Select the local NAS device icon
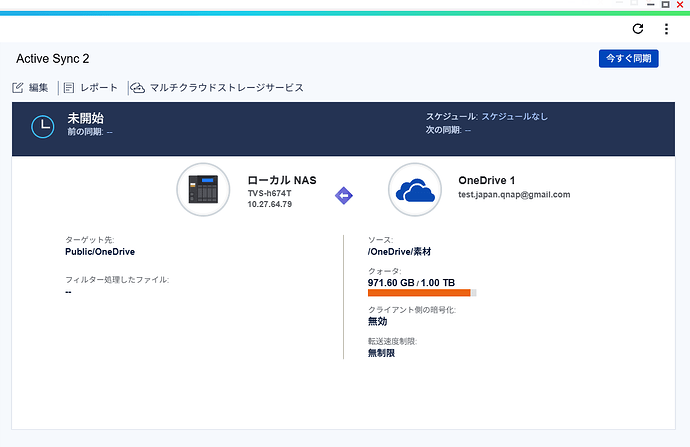Image resolution: width=690 pixels, height=447 pixels. tap(204, 190)
